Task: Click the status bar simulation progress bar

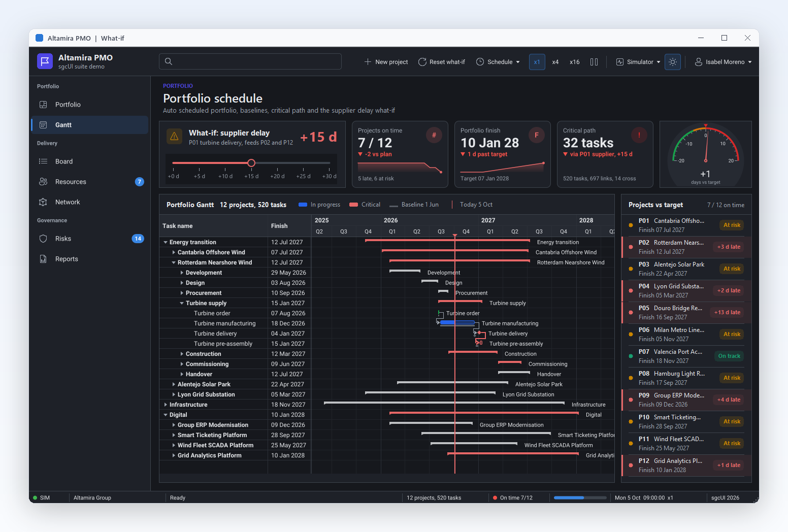Action: coord(580,498)
